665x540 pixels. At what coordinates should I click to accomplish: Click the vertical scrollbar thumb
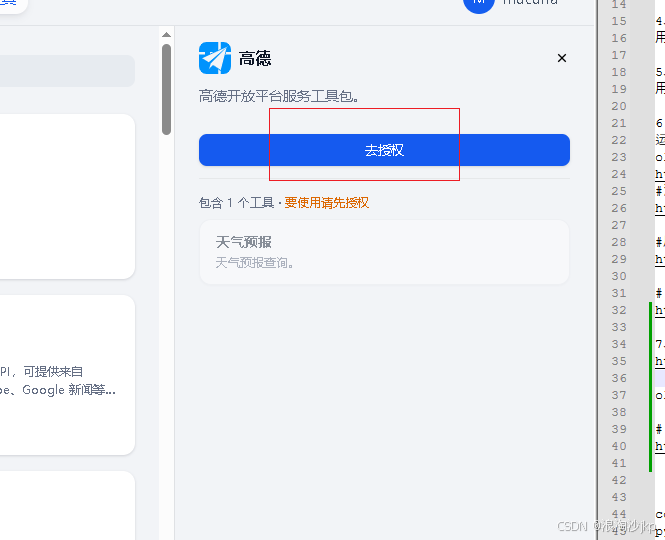point(167,90)
